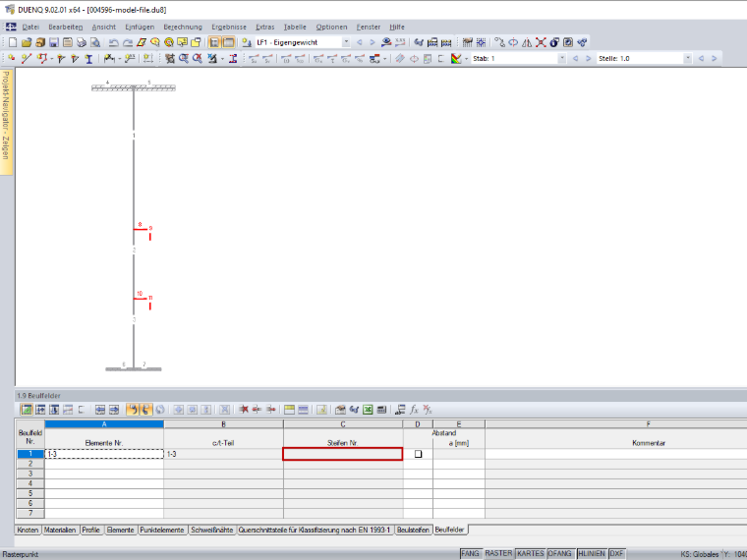
Task: Toggle DXF in status bar
Action: (x=616, y=554)
